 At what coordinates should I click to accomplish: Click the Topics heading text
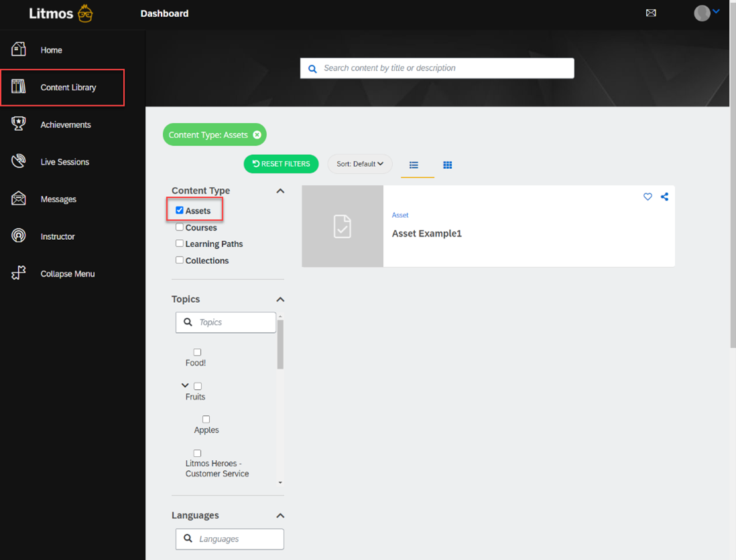[x=186, y=299]
